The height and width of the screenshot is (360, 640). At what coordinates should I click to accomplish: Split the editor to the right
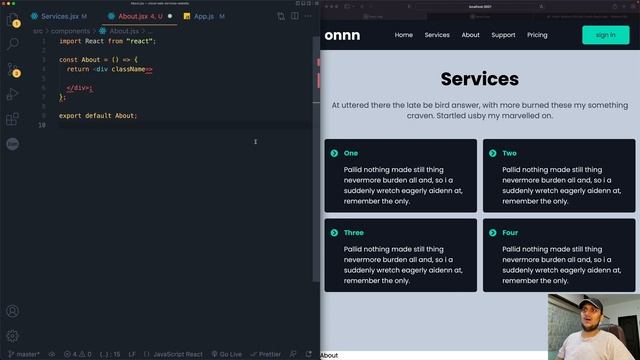point(295,16)
